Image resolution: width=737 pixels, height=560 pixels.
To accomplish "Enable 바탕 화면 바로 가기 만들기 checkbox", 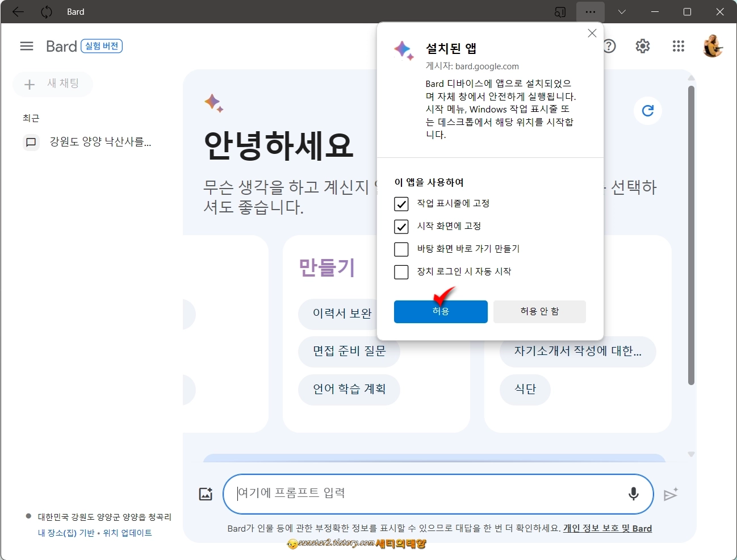I will pyautogui.click(x=401, y=249).
